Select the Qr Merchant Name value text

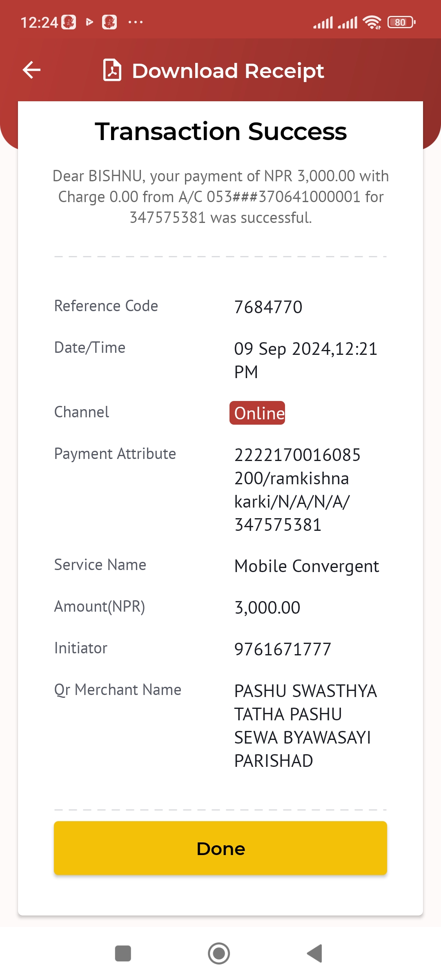pyautogui.click(x=305, y=726)
